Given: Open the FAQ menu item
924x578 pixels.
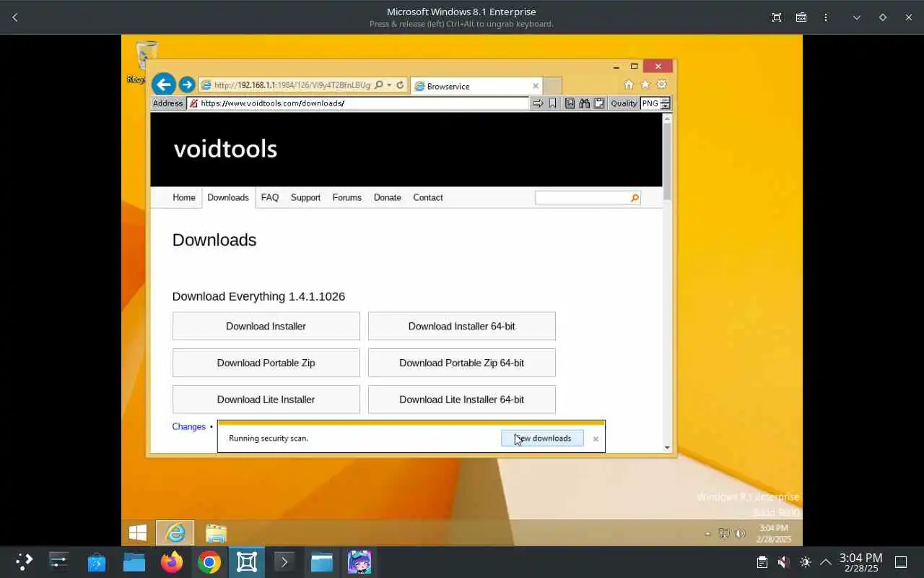Looking at the screenshot, I should [270, 197].
